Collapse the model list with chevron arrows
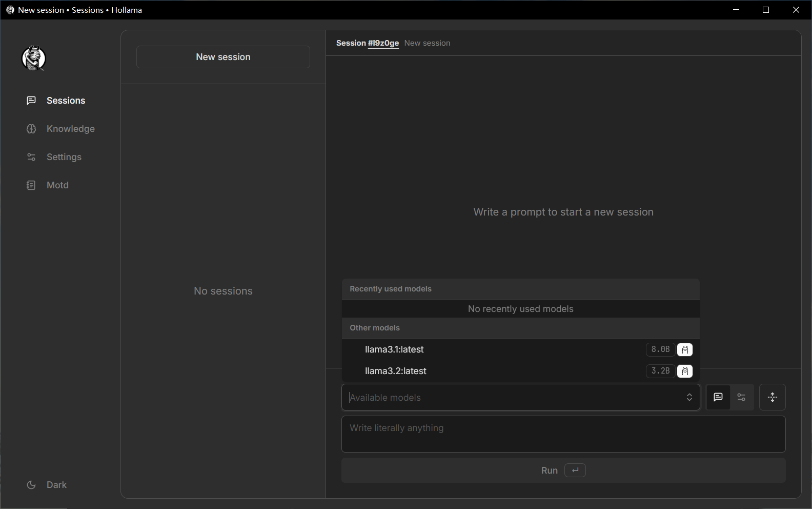The height and width of the screenshot is (509, 812). pyautogui.click(x=689, y=398)
